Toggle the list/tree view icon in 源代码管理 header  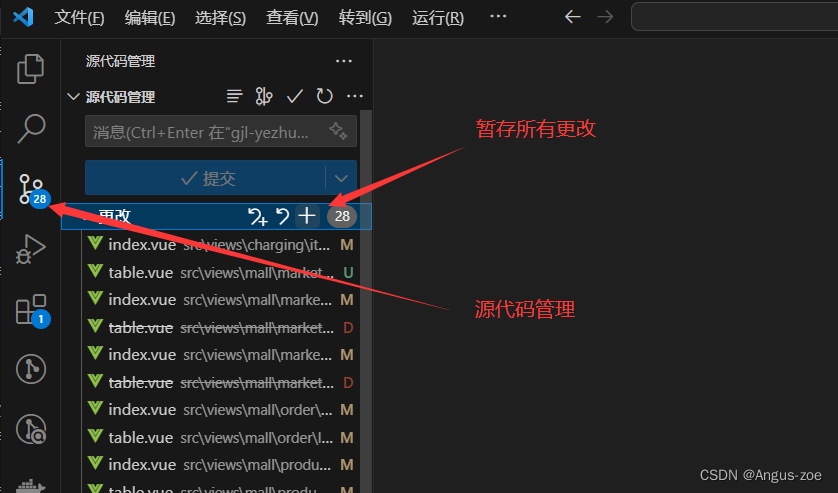pyautogui.click(x=234, y=96)
